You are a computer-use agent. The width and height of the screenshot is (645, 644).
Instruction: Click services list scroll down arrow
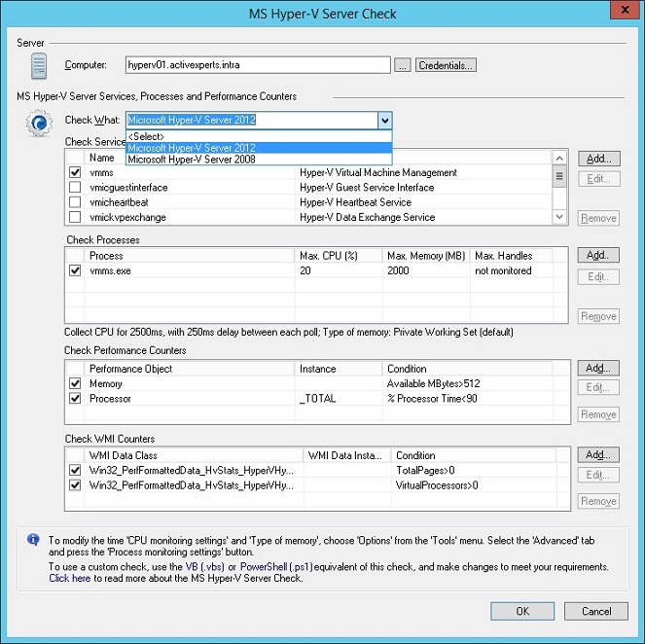coord(559,217)
